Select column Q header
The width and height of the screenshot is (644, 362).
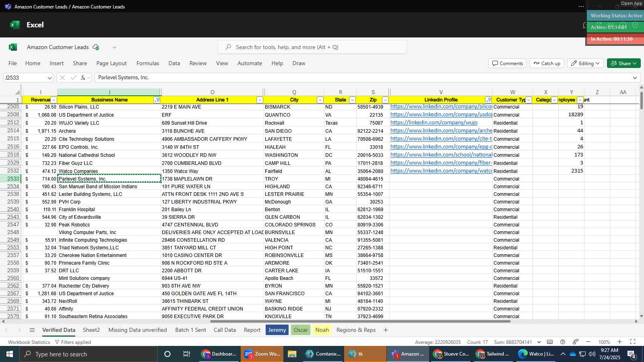[294, 92]
